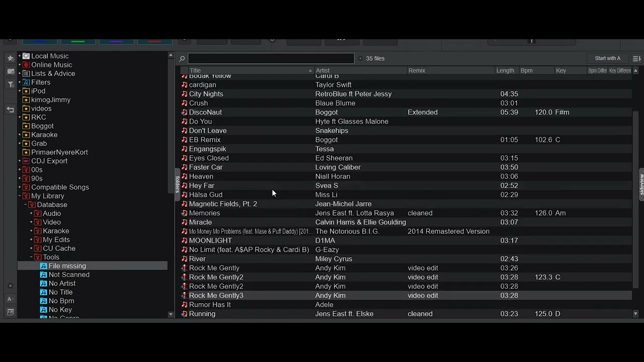Expand the 90s filter folder
Image resolution: width=644 pixels, height=362 pixels.
pos(20,178)
